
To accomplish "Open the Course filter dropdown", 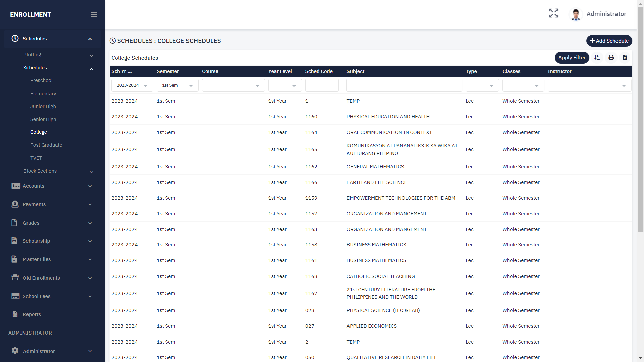I will pyautogui.click(x=233, y=85).
